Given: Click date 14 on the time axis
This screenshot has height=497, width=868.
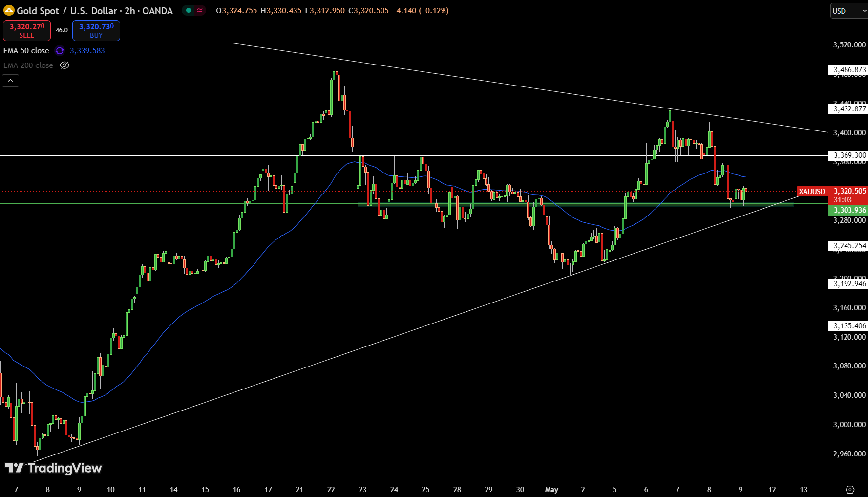Looking at the screenshot, I should [174, 490].
